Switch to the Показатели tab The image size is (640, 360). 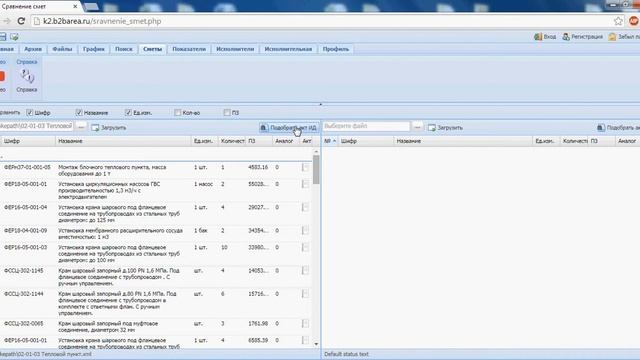pos(189,49)
